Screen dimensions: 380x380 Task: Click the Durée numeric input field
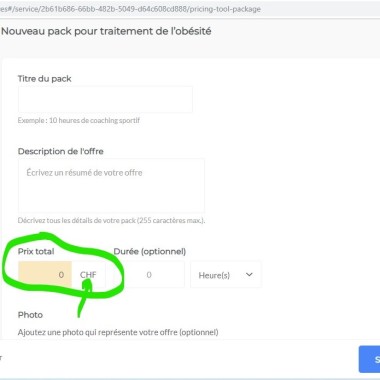[149, 275]
